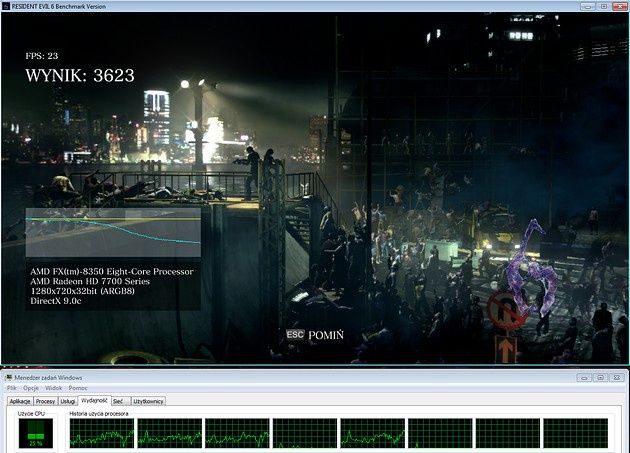Viewport: 630px width, 453px height.
Task: Click the FPS: 23 counter
Action: (42, 56)
